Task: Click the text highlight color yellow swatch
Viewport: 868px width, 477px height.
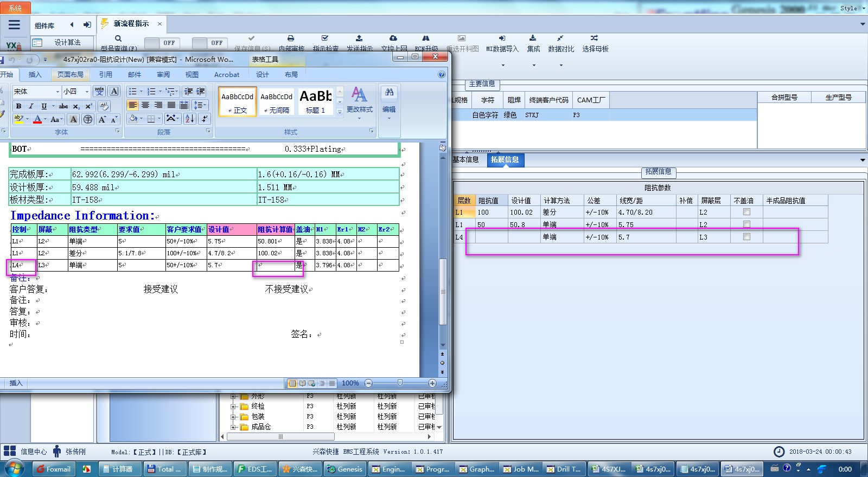Action: pyautogui.click(x=18, y=119)
